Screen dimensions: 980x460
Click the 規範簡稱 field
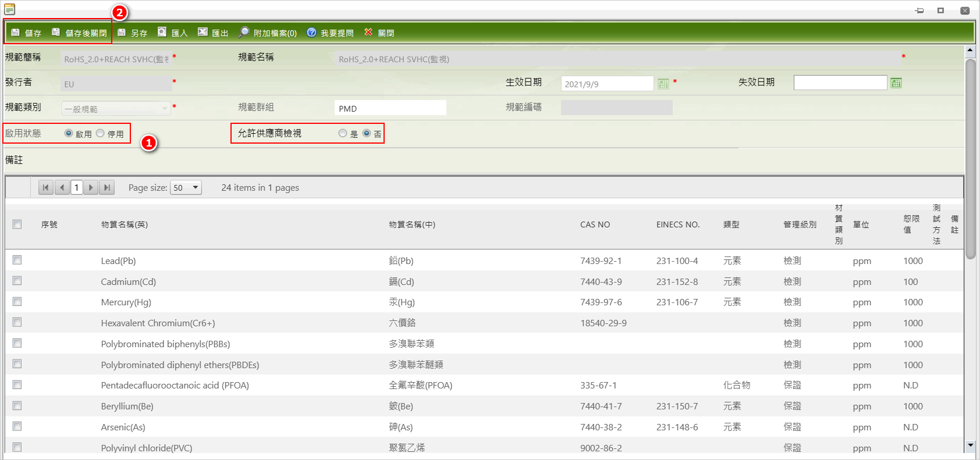[116, 59]
